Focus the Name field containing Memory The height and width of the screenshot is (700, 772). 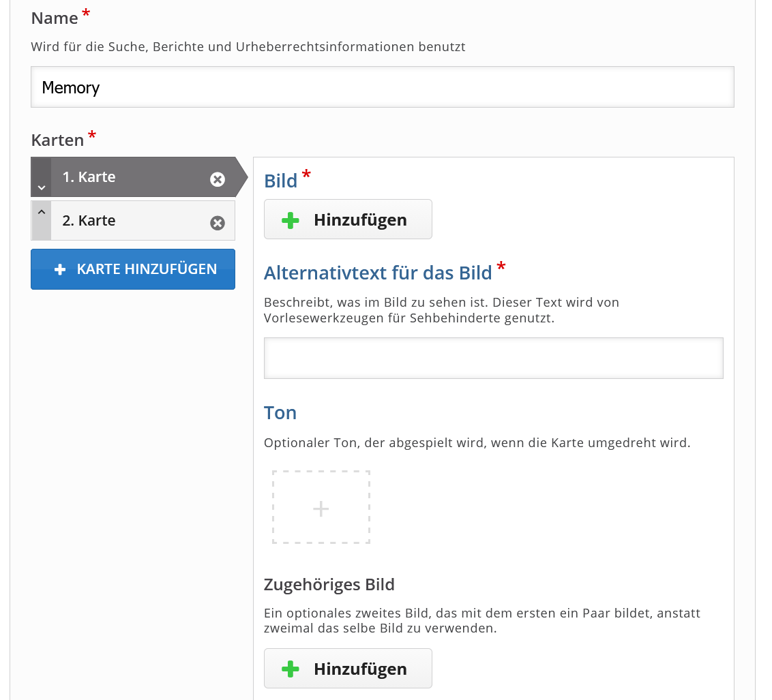point(382,87)
